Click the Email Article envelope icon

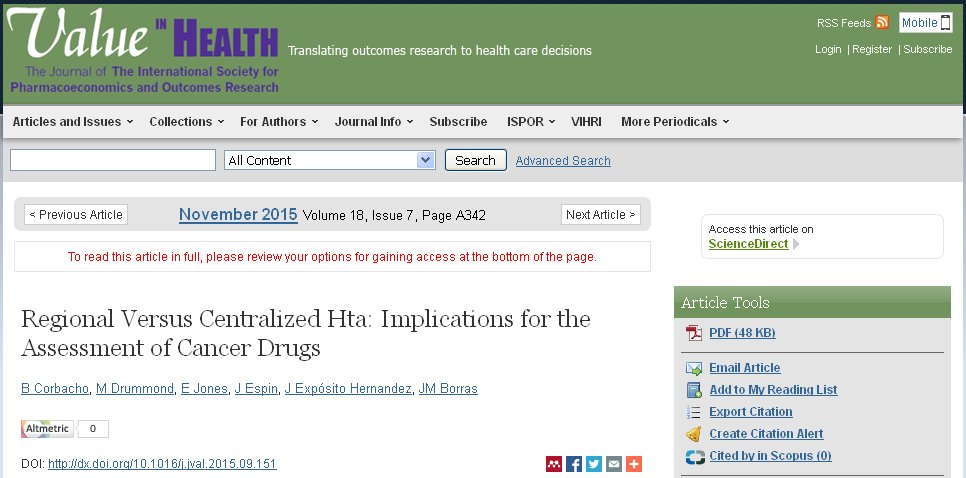coord(694,368)
